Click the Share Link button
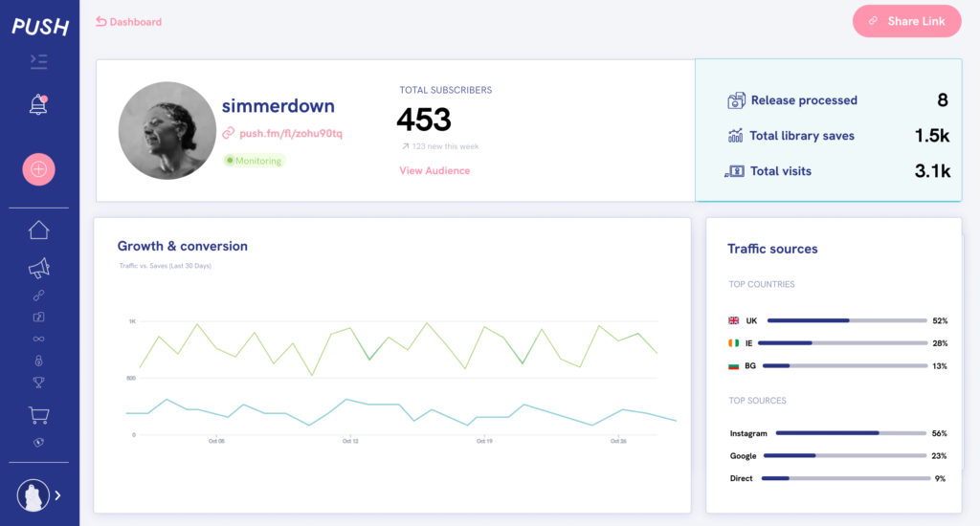Image resolution: width=980 pixels, height=526 pixels. [907, 21]
